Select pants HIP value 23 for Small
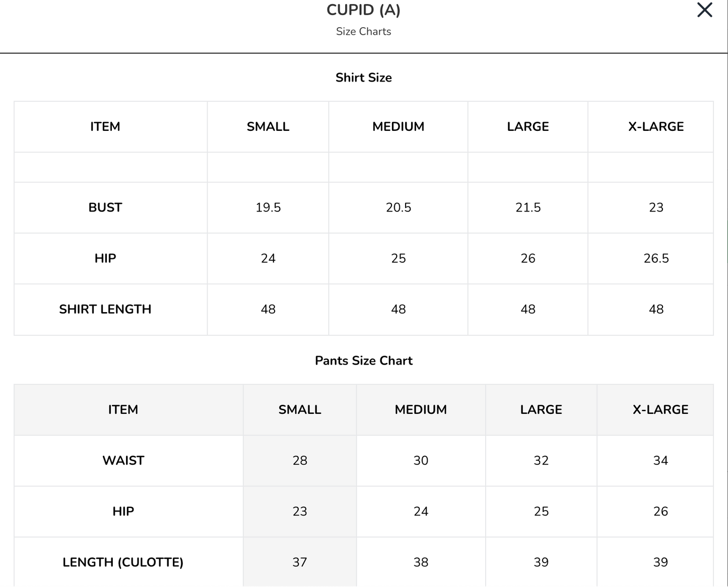The width and height of the screenshot is (728, 587). click(x=300, y=511)
